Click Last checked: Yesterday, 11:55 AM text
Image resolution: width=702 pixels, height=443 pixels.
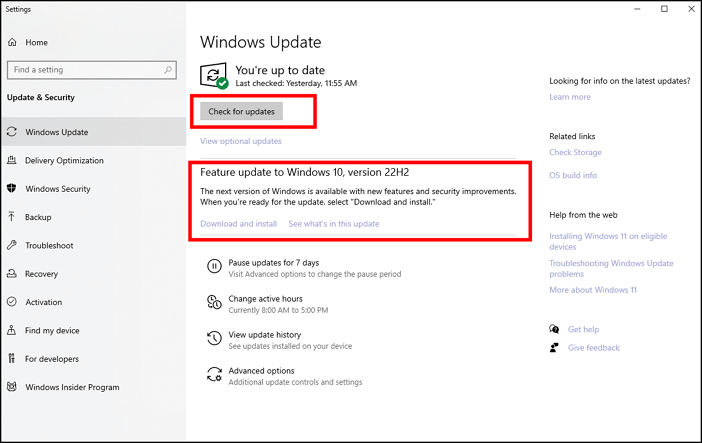[296, 83]
